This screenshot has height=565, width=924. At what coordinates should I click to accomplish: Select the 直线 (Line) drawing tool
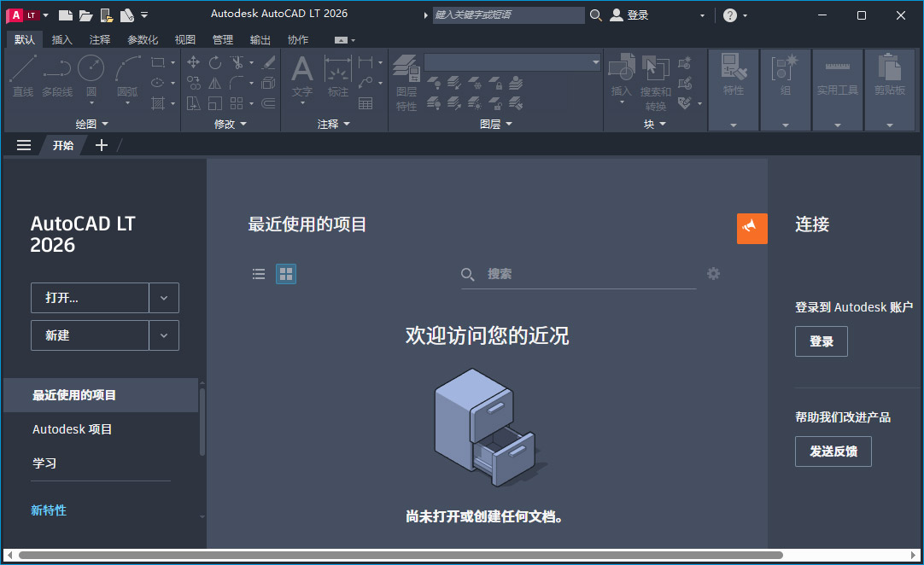(23, 74)
